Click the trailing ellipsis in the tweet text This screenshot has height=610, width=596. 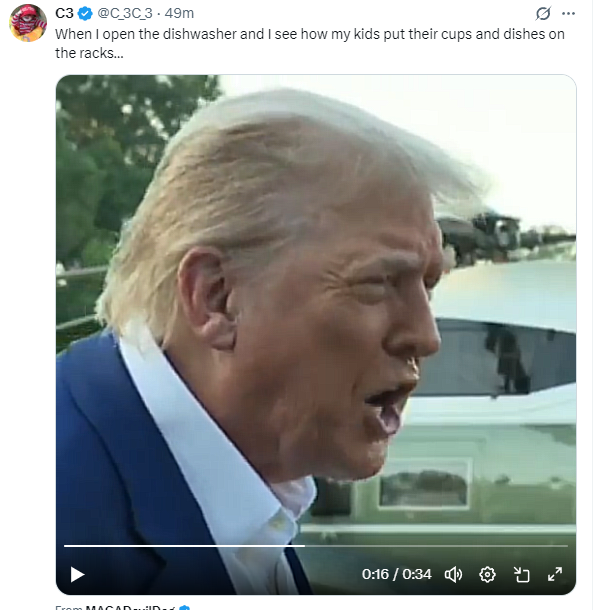click(x=119, y=53)
